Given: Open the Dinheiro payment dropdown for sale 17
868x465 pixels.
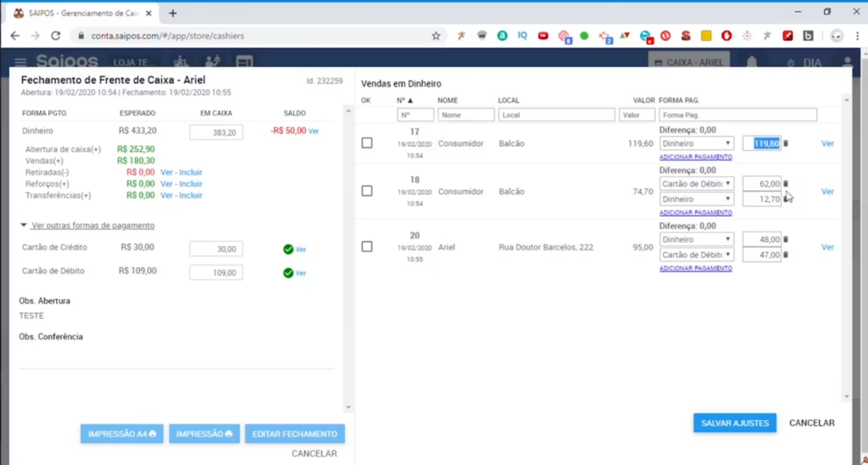Looking at the screenshot, I should point(696,143).
